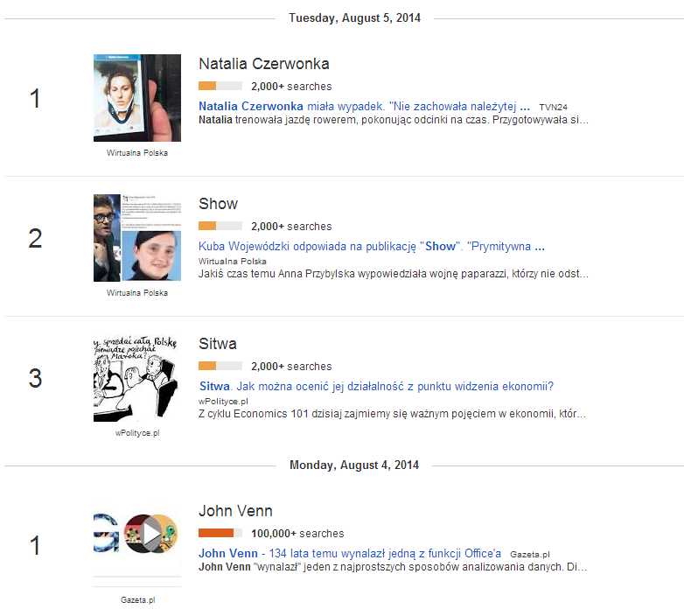Click the Gazeta.pl source label under thumbnail
684x616 pixels.
(x=137, y=600)
